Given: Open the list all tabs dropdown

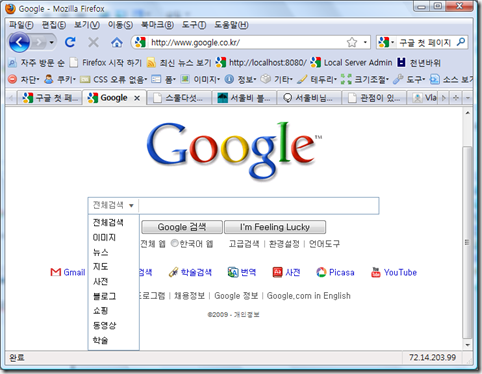Looking at the screenshot, I should (x=468, y=98).
